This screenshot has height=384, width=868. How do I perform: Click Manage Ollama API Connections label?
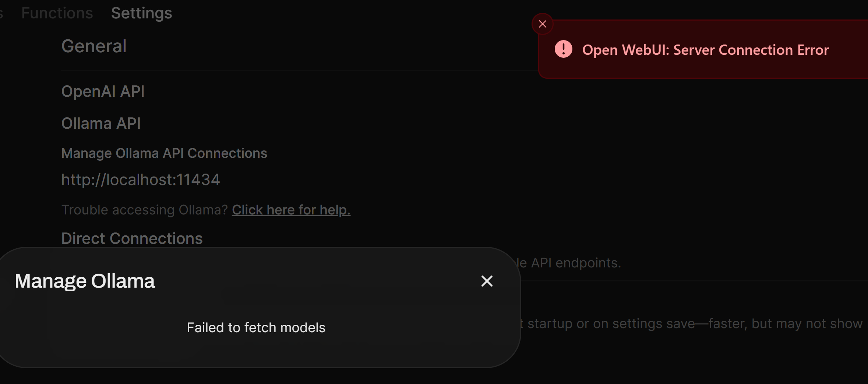(x=164, y=153)
